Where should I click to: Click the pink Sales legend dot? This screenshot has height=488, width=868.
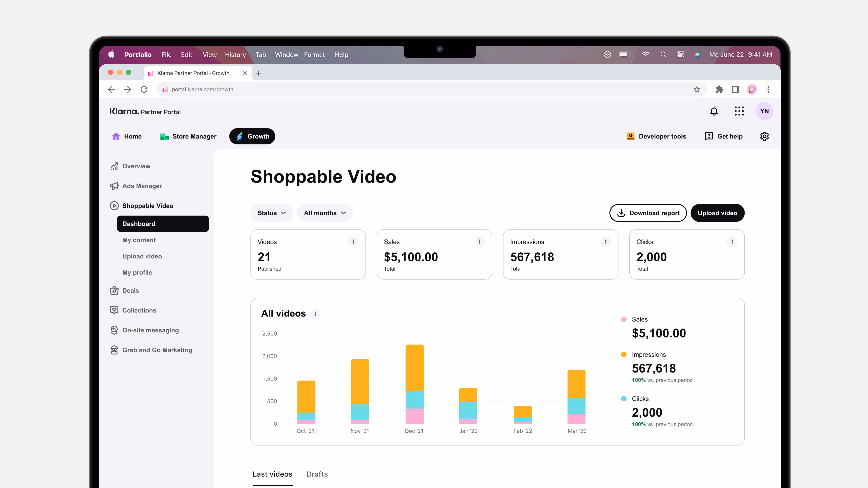pos(624,319)
